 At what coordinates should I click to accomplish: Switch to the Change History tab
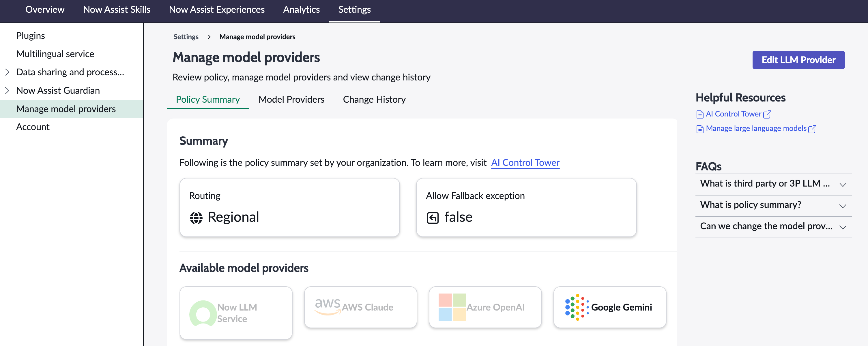[374, 100]
